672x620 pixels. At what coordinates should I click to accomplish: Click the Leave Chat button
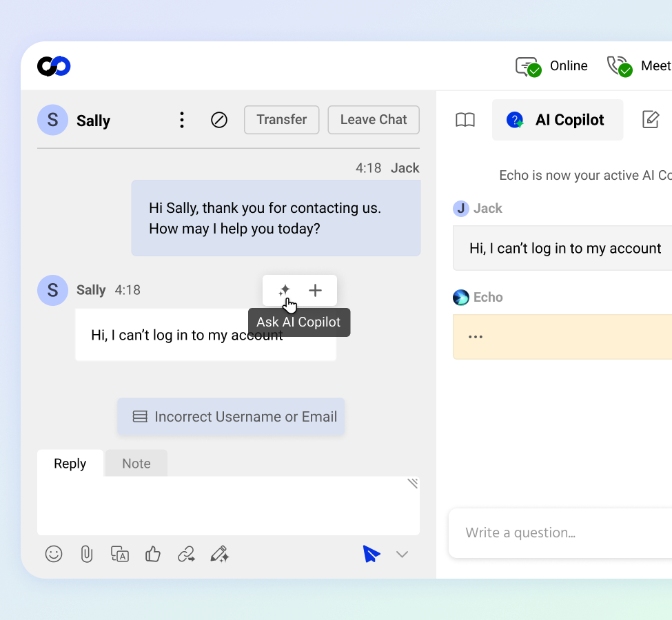coord(373,120)
